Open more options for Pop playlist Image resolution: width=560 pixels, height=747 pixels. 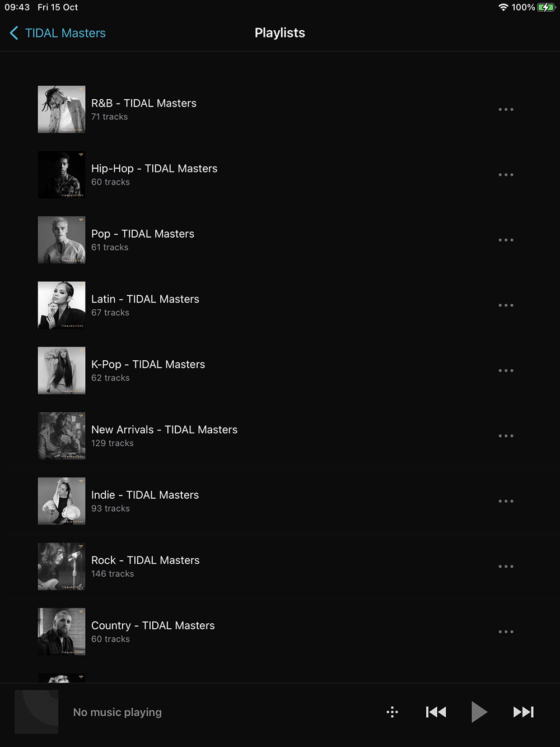(506, 240)
